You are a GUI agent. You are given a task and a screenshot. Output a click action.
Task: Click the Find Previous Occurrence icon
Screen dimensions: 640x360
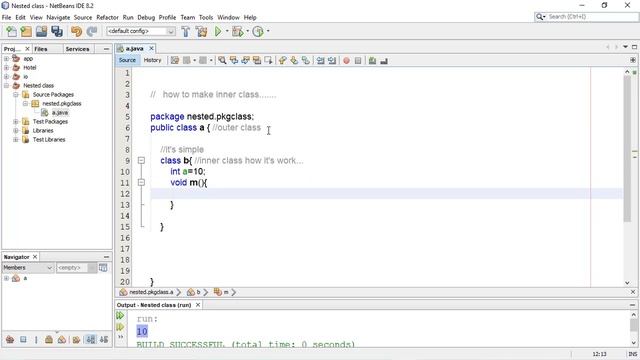234,60
